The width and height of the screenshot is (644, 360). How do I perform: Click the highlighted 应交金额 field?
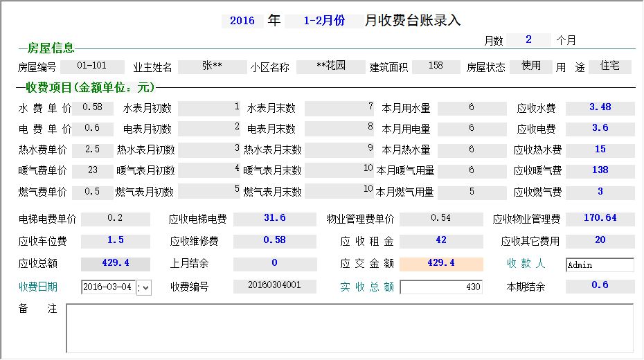click(x=441, y=263)
